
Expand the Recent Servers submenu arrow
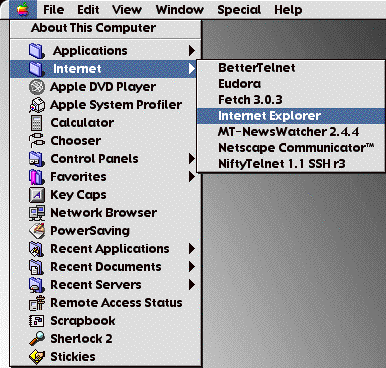point(192,285)
